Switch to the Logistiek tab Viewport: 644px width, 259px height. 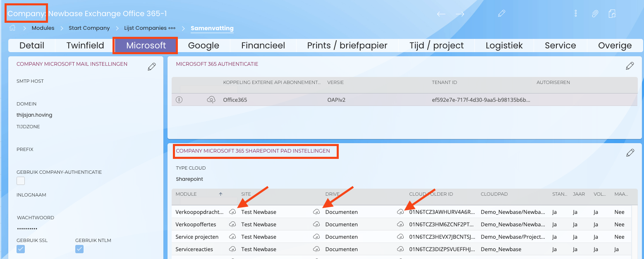point(504,46)
